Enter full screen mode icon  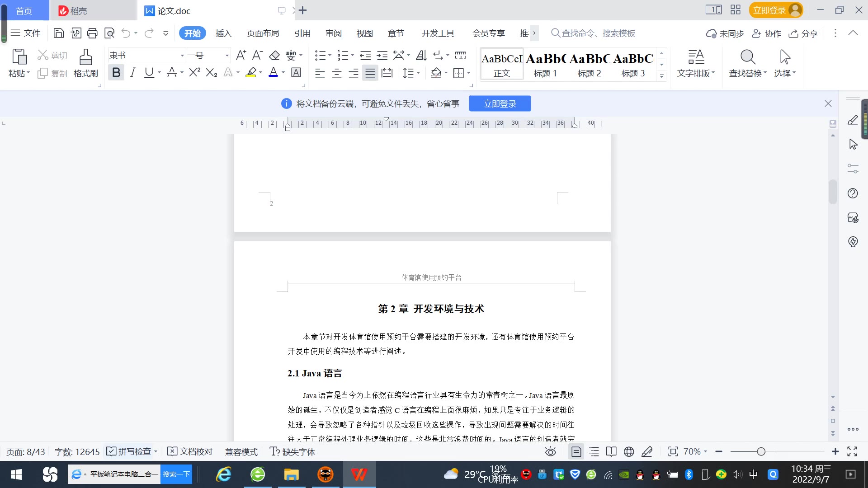[852, 451]
